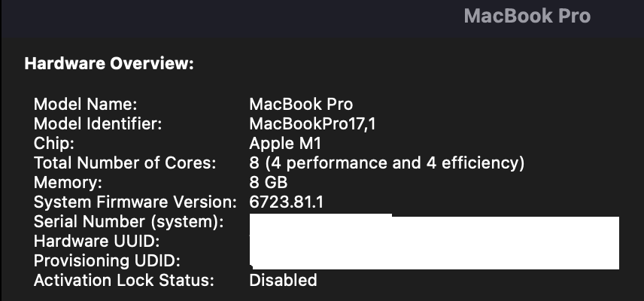Screen dimensions: 644x301
Task: Click the MacBook Pro window title
Action: [x=527, y=17]
